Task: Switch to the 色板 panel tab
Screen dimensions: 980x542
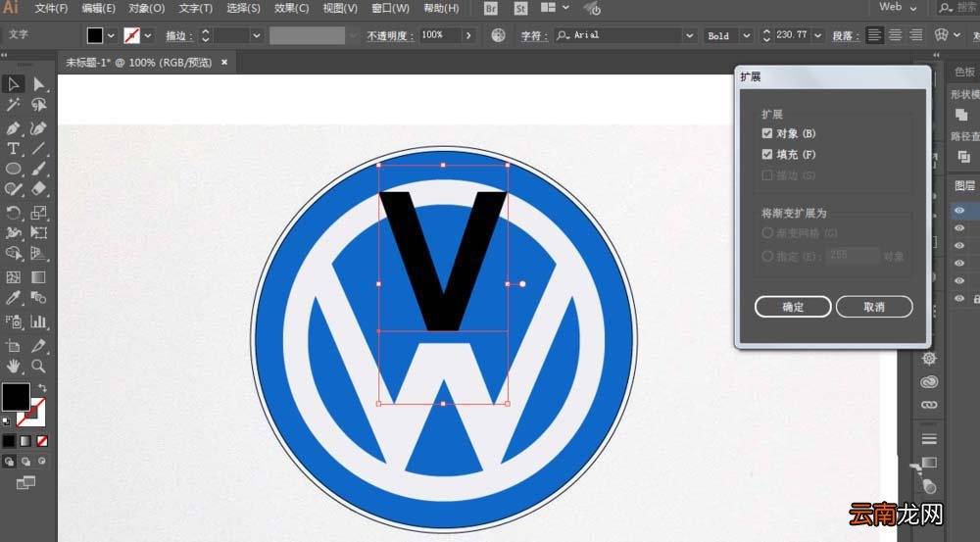Action: point(964,72)
